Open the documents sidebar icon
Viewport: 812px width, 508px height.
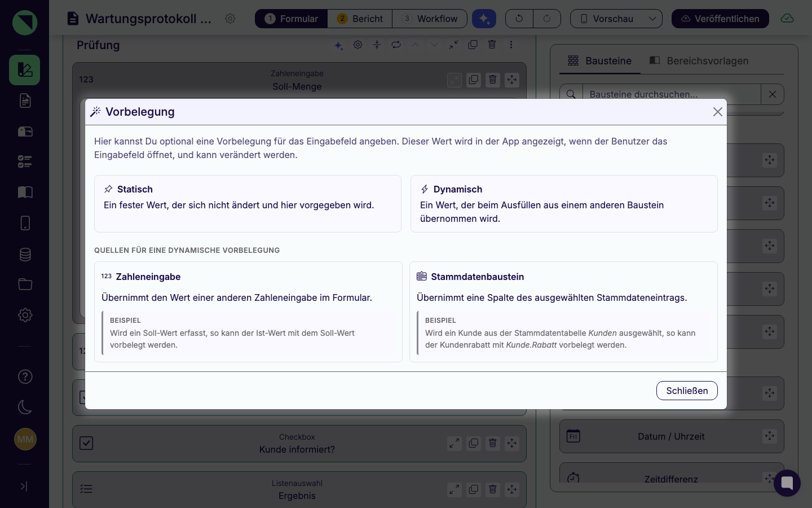click(25, 100)
